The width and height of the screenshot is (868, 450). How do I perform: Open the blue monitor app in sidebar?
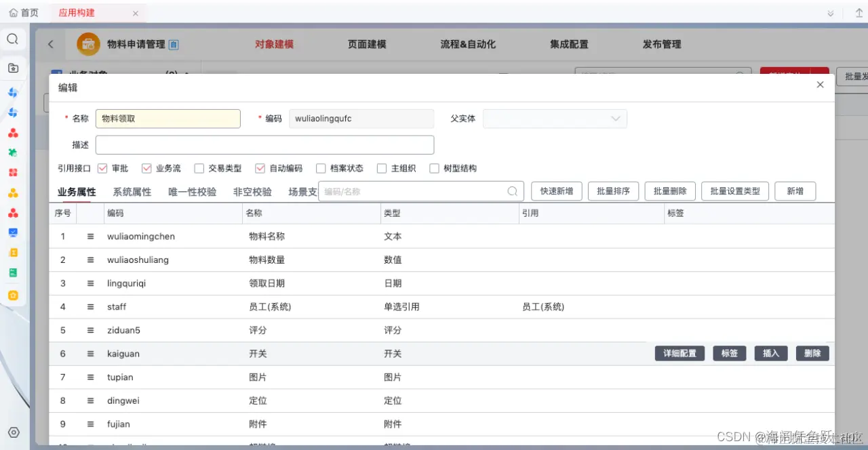13,232
